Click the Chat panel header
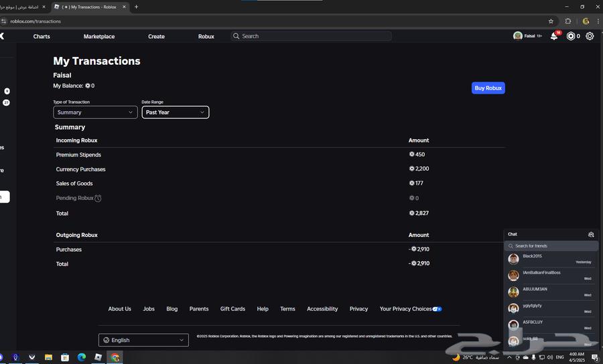The image size is (603, 364). click(x=551, y=234)
